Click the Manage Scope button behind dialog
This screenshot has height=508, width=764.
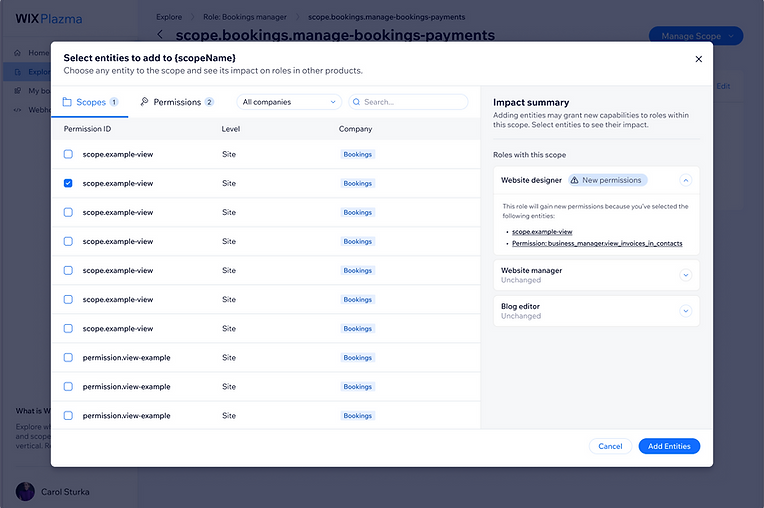[x=696, y=36]
